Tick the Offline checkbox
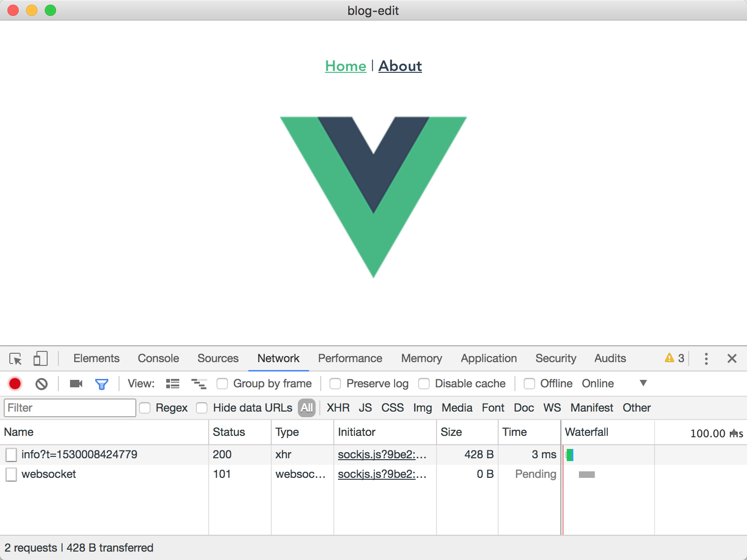This screenshot has width=747, height=560. [529, 384]
